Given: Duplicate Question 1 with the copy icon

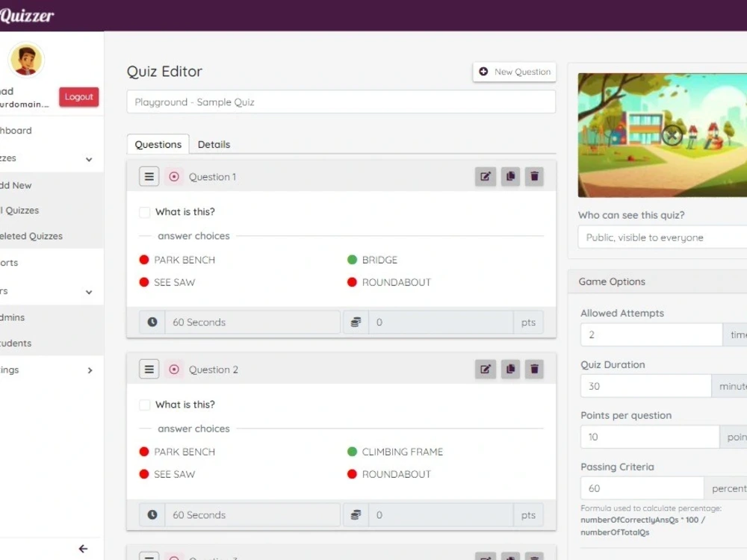Looking at the screenshot, I should [510, 176].
